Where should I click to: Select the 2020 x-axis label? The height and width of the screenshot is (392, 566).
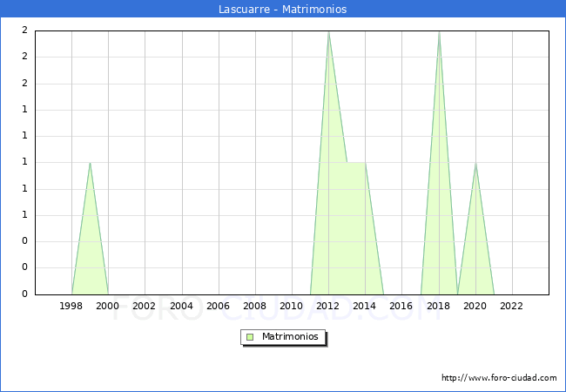click(475, 306)
